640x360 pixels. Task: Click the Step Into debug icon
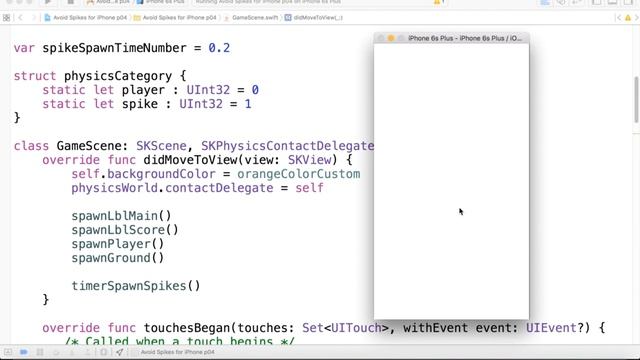(x=72, y=352)
